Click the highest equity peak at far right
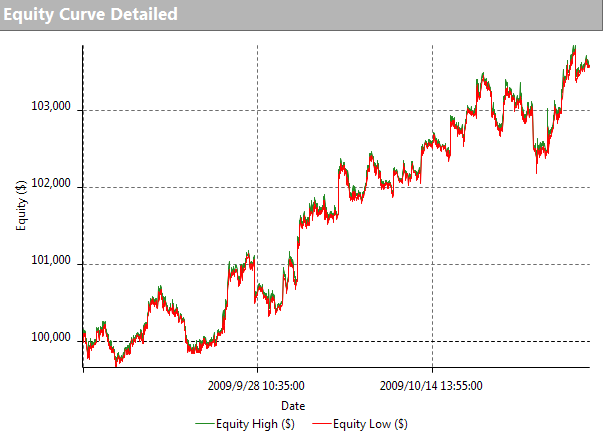 tap(574, 46)
